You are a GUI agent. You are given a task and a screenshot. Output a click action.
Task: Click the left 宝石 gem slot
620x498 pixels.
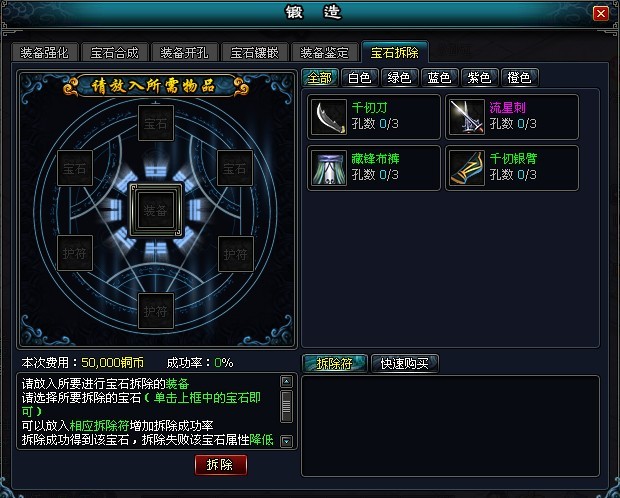click(x=75, y=168)
